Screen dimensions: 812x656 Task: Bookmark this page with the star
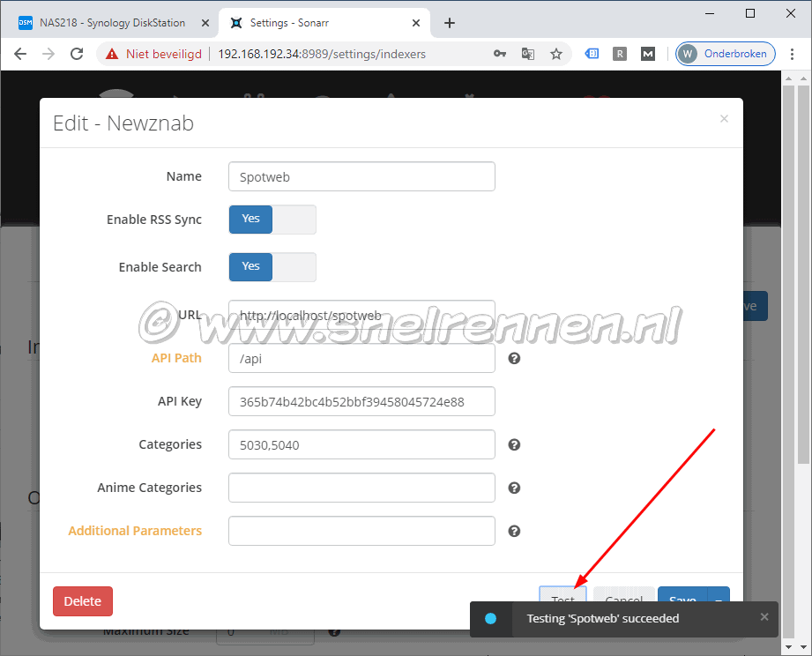pyautogui.click(x=556, y=54)
